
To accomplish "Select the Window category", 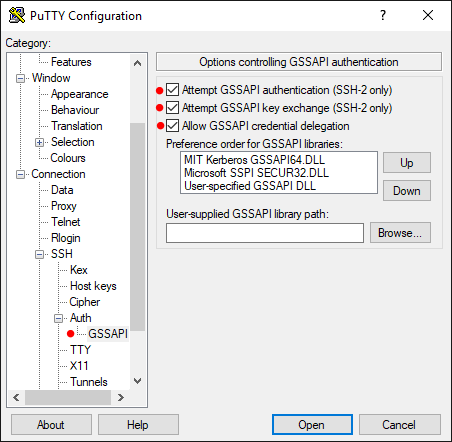I will [51, 78].
